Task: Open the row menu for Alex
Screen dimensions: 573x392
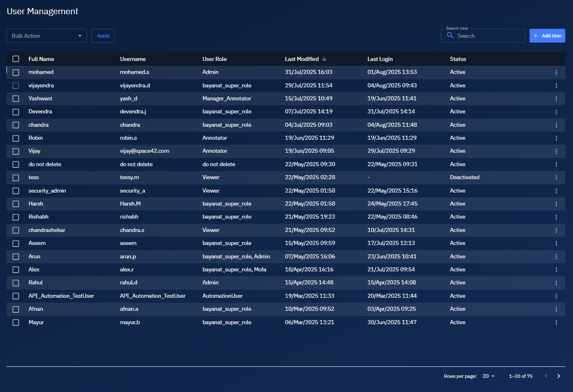Action: pyautogui.click(x=556, y=270)
